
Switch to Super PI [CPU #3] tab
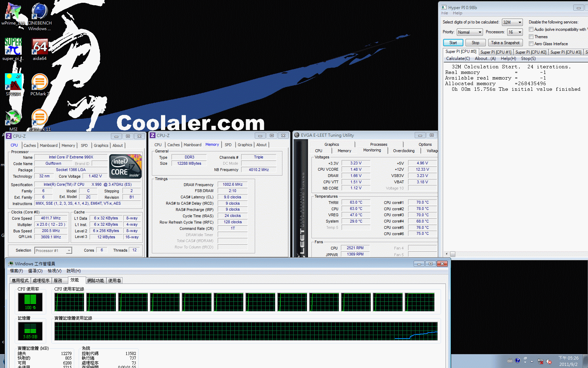pyautogui.click(x=566, y=52)
